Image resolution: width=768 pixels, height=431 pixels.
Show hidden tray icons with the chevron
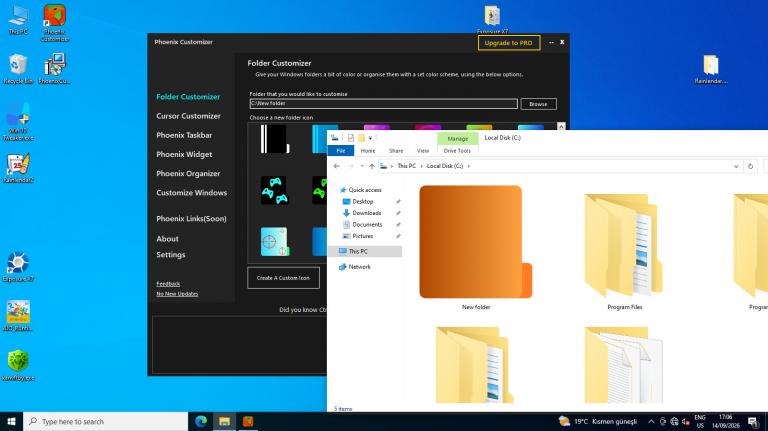[651, 421]
